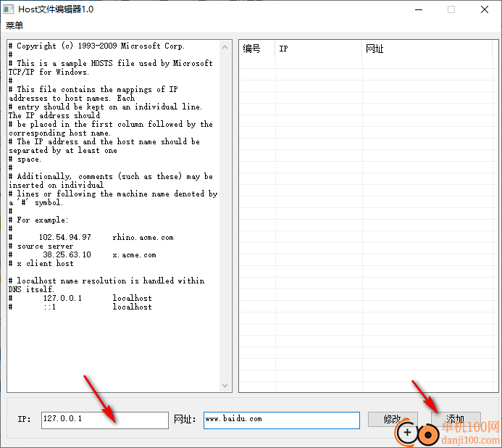This screenshot has width=502, height=448.
Task: Click the text "DNS itself."
Action: pyautogui.click(x=31, y=289)
